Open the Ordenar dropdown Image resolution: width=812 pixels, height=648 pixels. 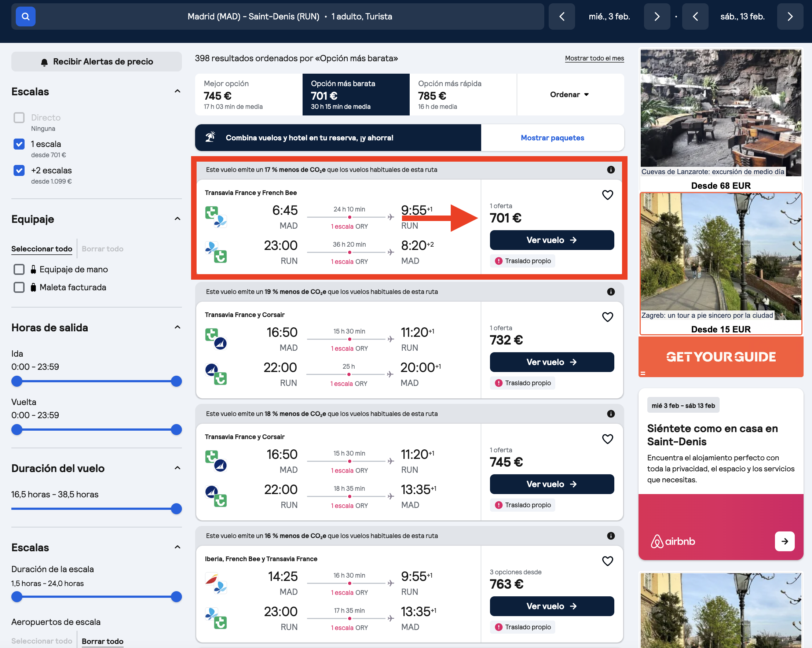(570, 95)
